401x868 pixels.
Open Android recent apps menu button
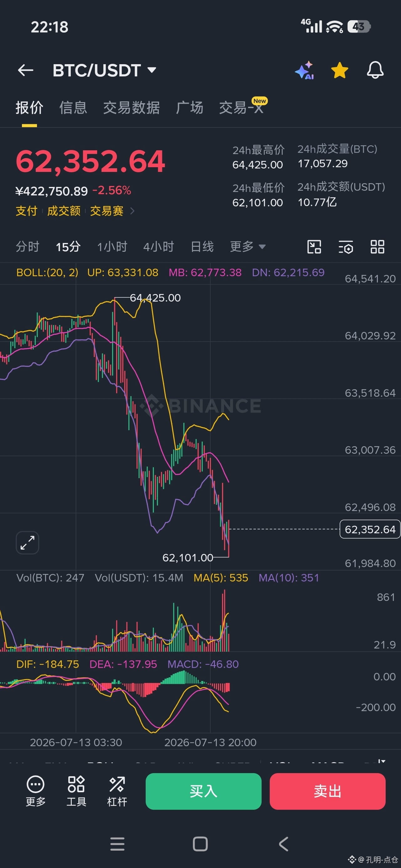(x=117, y=844)
